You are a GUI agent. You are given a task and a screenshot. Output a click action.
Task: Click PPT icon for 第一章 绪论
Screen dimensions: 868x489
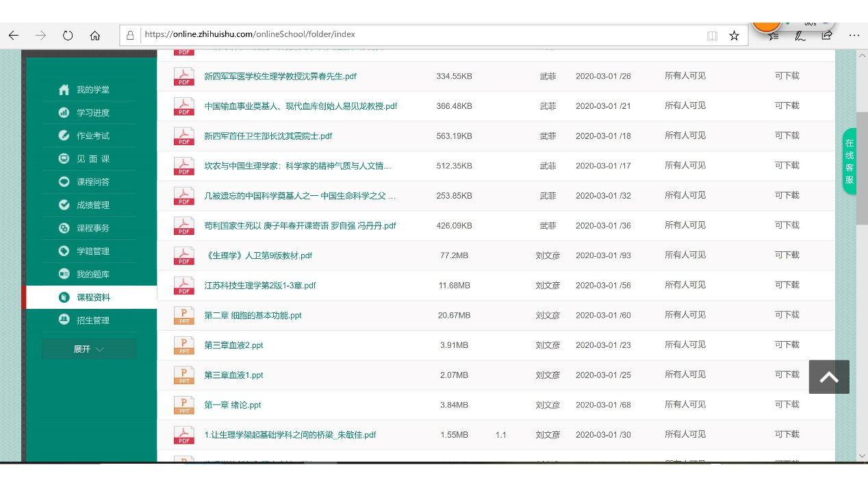tap(184, 405)
